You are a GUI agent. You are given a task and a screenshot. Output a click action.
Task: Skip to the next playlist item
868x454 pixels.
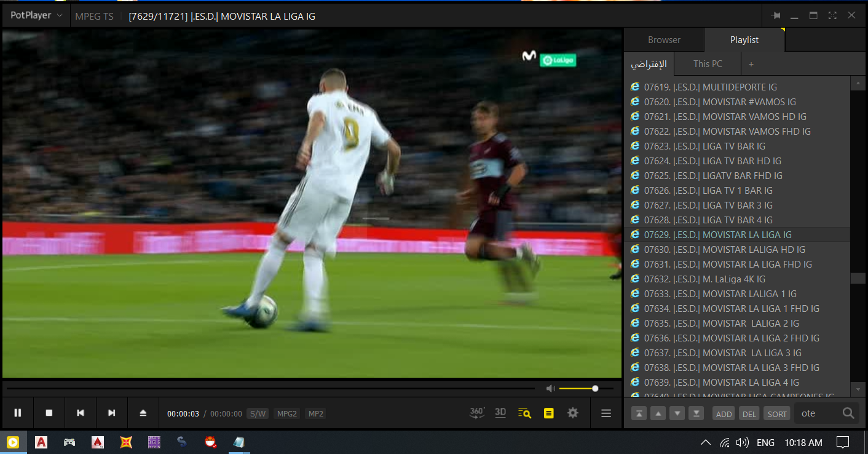tap(112, 413)
